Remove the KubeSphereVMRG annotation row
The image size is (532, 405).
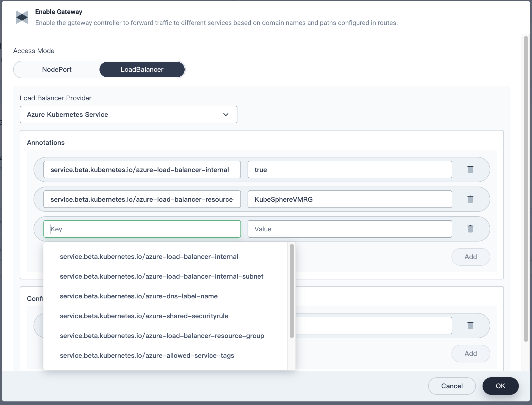(470, 199)
